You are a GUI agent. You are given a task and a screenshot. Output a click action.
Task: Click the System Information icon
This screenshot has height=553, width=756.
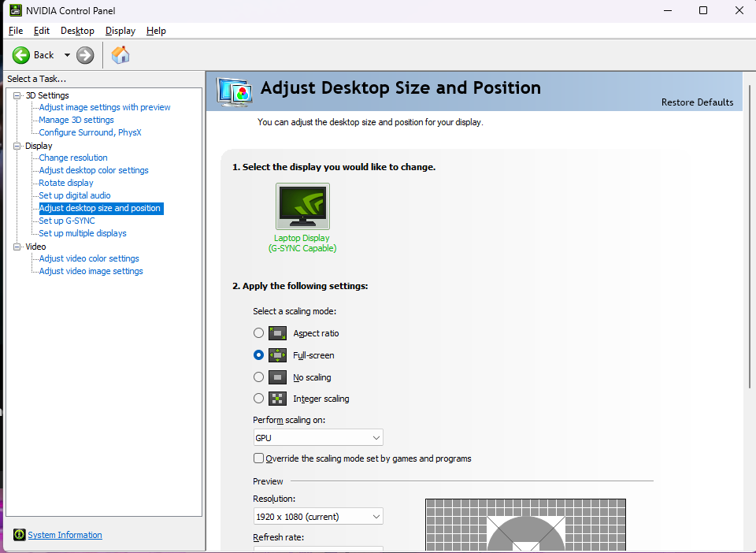point(19,535)
